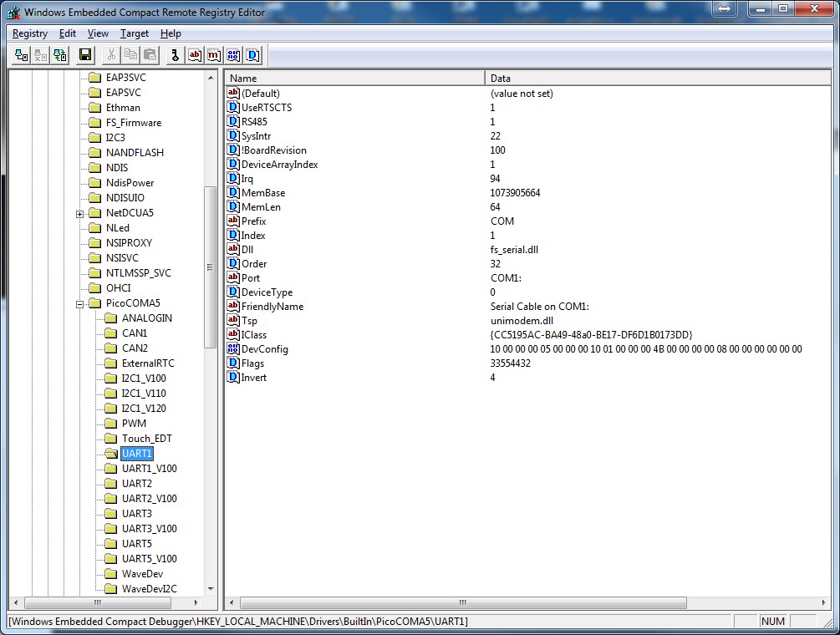Viewport: 840px width, 635px height.
Task: Select the NANDFLASH key in the tree
Action: click(x=135, y=153)
